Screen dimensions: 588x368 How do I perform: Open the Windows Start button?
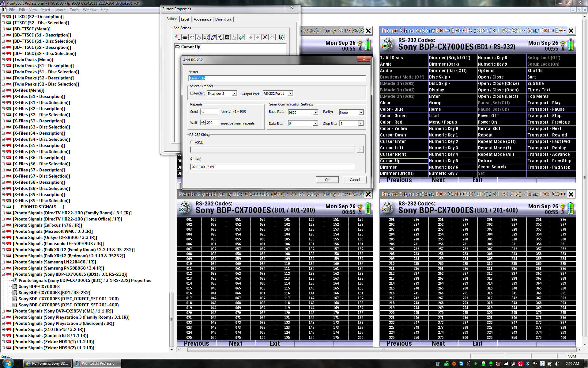point(8,363)
